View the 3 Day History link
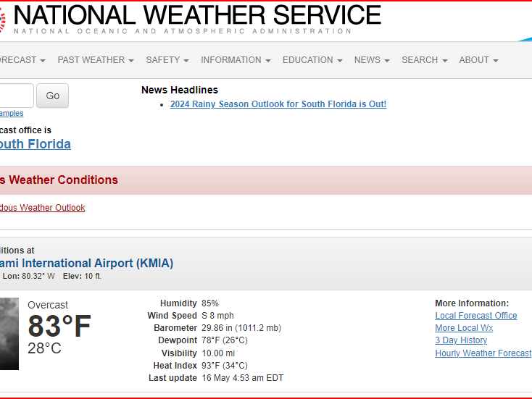532x399 pixels. coord(461,340)
